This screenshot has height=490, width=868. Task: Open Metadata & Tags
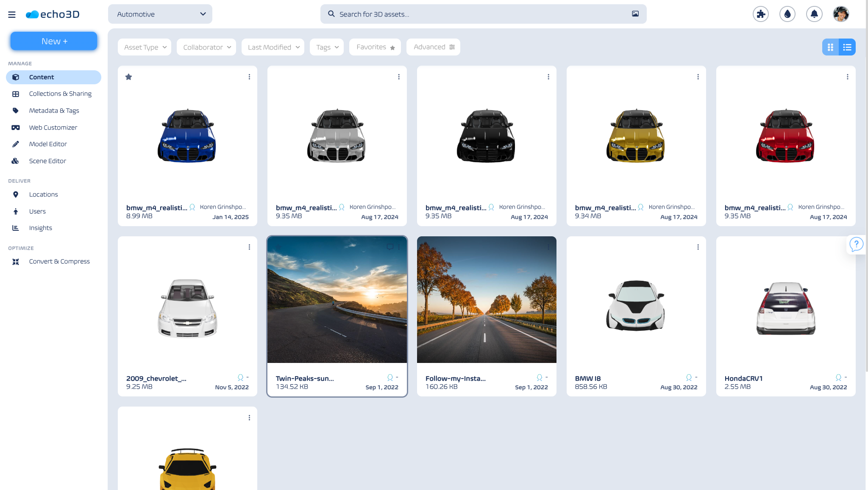pyautogui.click(x=53, y=111)
